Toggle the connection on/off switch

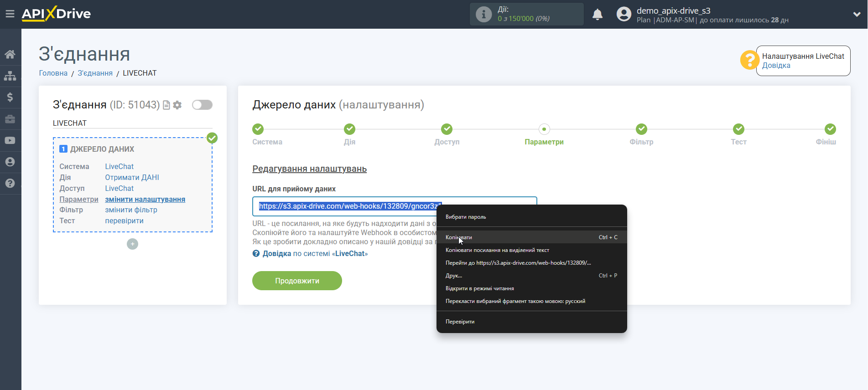coord(202,105)
